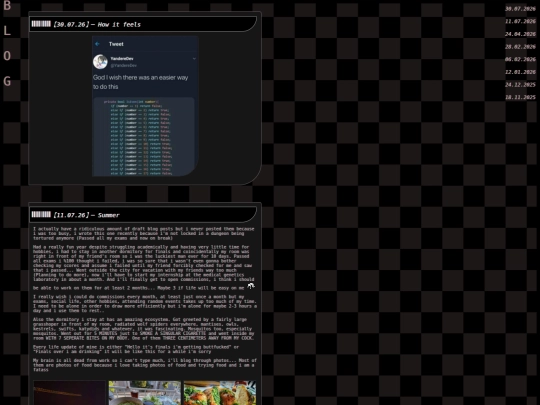The width and height of the screenshot is (540, 405).
Task: Open the dark night-sky photo thumbnail
Action: [x=69, y=393]
